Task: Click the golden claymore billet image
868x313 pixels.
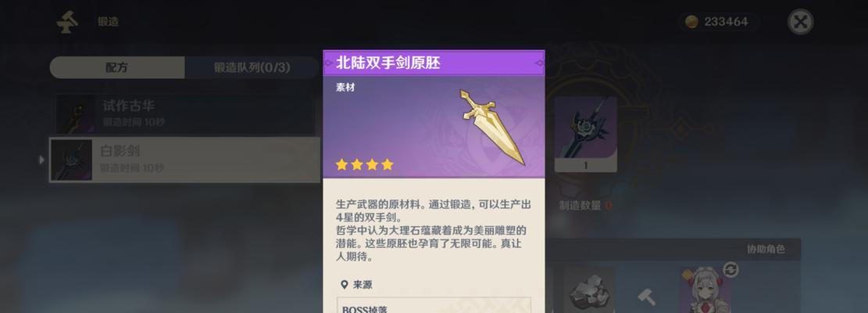Action: tap(492, 127)
